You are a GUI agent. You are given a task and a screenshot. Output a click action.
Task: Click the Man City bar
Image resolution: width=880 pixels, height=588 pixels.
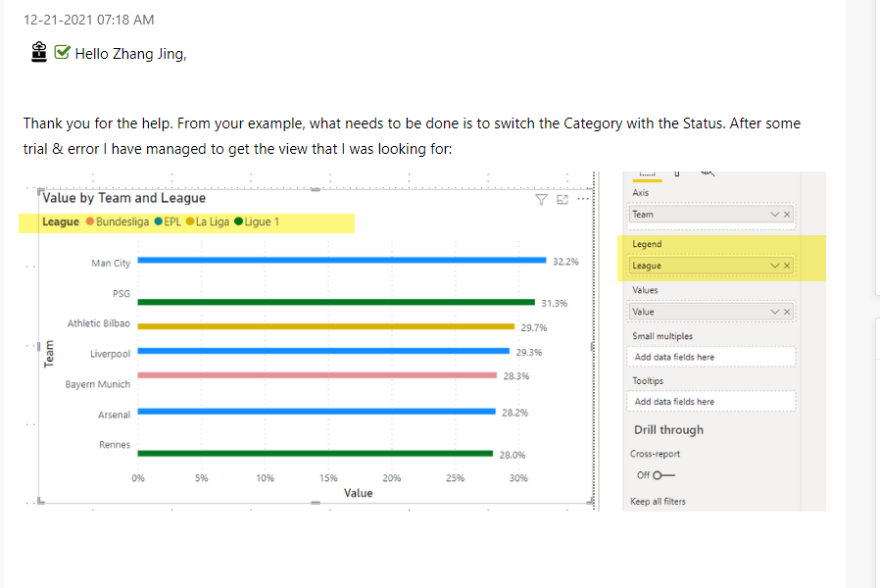342,260
